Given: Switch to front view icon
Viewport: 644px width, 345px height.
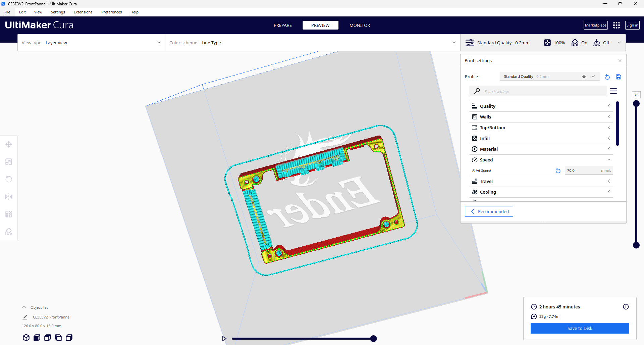Looking at the screenshot, I should pos(37,338).
